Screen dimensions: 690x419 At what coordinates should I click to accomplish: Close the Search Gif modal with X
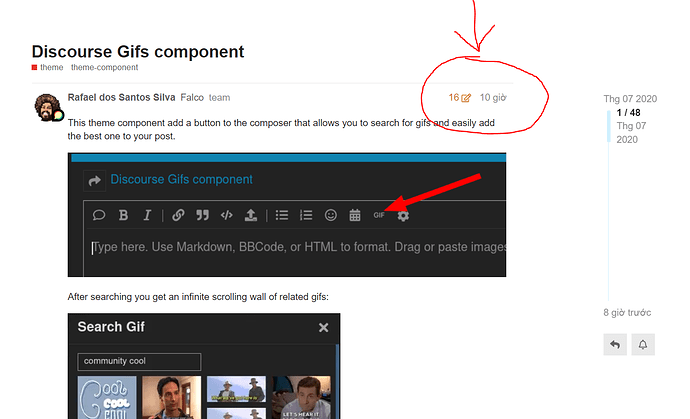pos(323,327)
